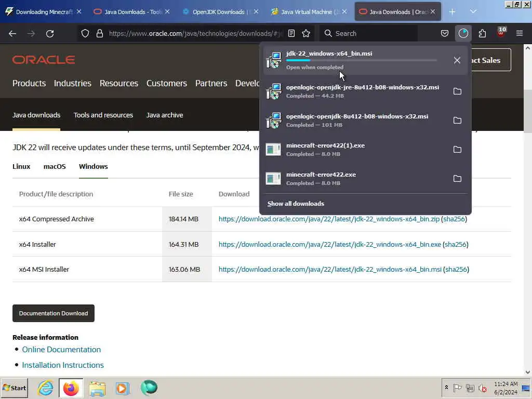Open a new browser tab
532x399 pixels.
tap(452, 12)
